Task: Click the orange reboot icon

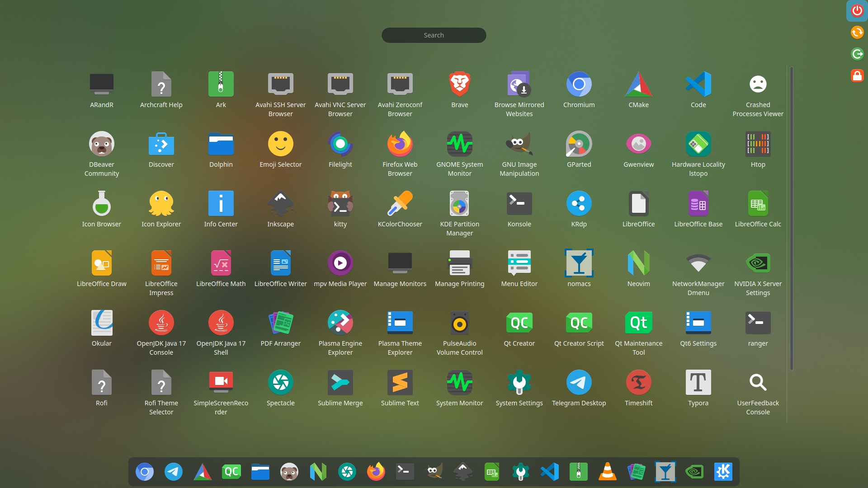Action: click(x=857, y=32)
